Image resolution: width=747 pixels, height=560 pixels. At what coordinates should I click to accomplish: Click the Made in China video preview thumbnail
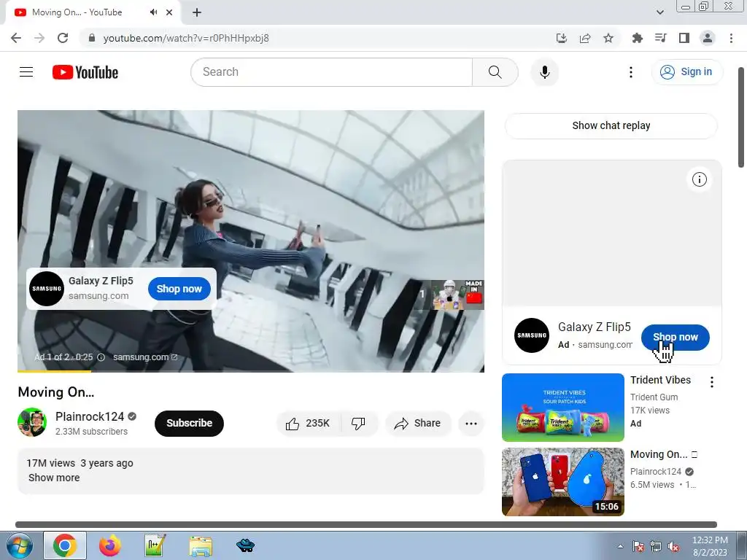click(x=457, y=295)
